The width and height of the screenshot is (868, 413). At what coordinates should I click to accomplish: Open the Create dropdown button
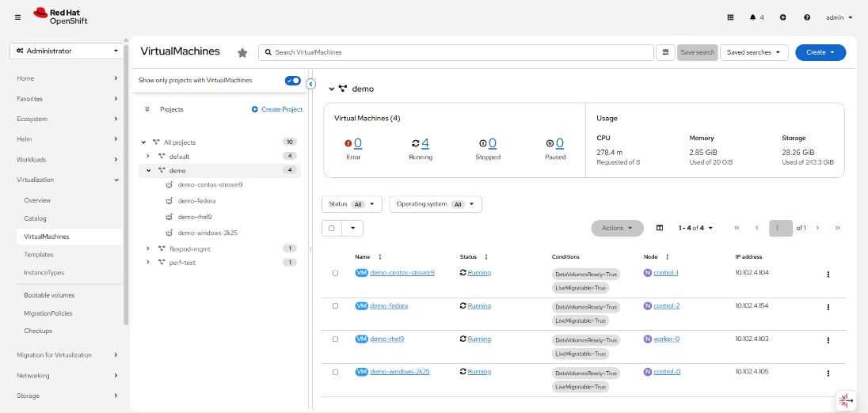[x=820, y=52]
